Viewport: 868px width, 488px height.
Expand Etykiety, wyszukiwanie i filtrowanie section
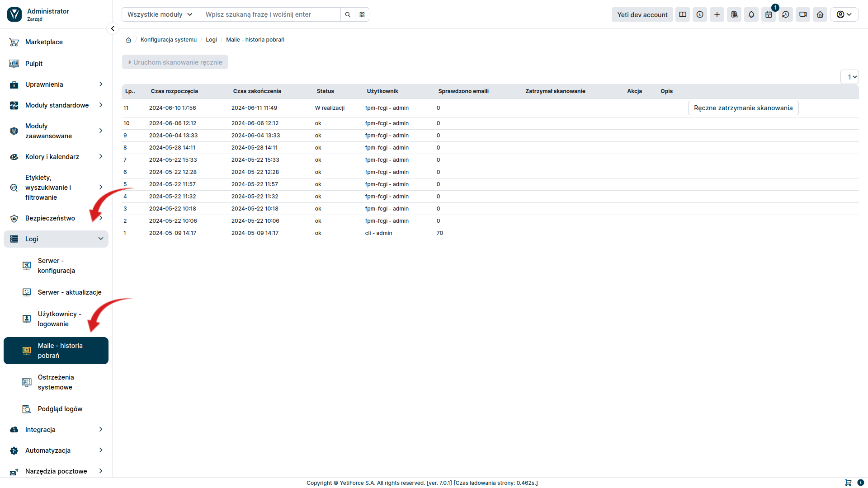click(x=56, y=188)
